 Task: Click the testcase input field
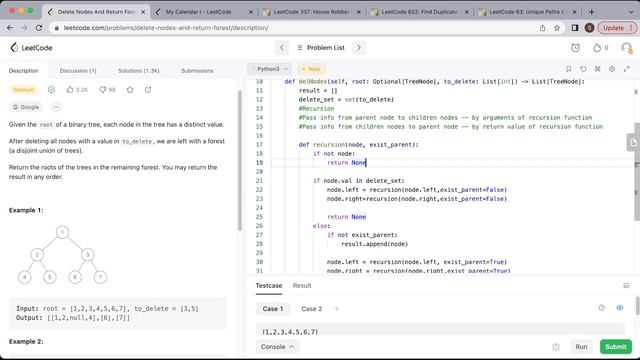click(x=440, y=330)
